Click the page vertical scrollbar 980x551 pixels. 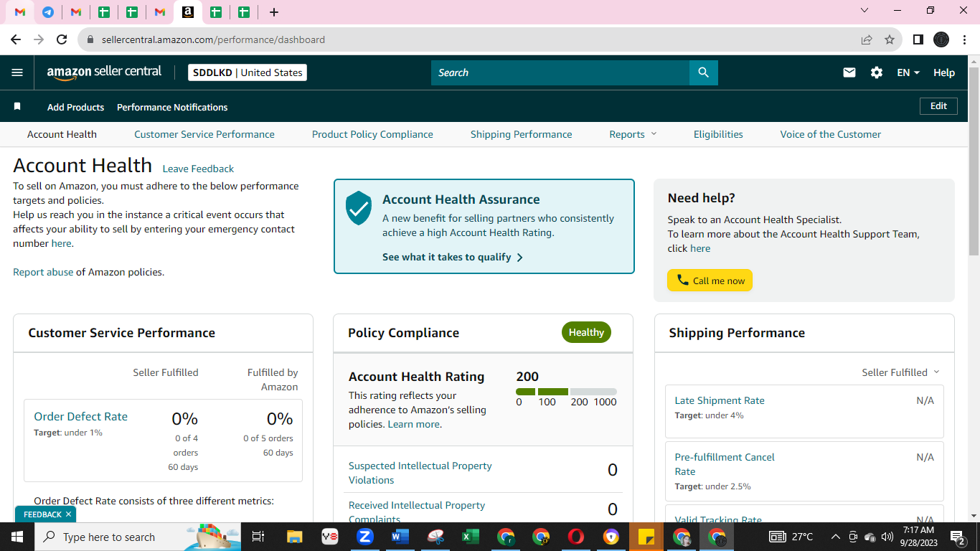[x=974, y=161]
